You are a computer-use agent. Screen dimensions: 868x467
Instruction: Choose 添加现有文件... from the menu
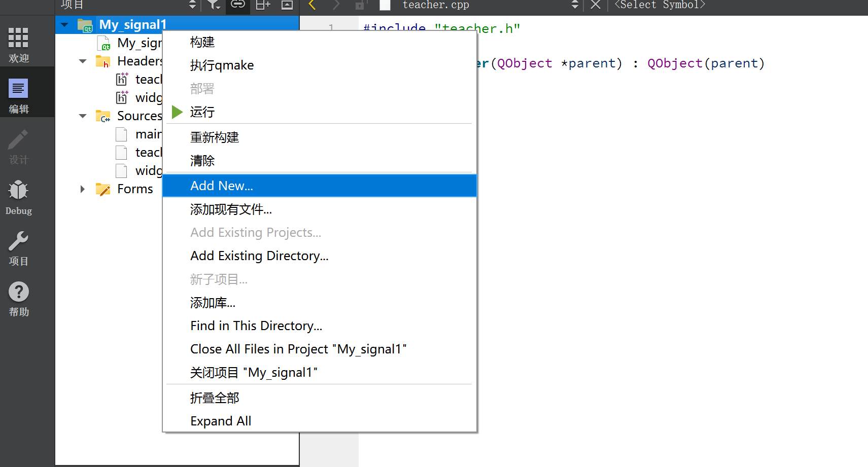[x=319, y=209]
